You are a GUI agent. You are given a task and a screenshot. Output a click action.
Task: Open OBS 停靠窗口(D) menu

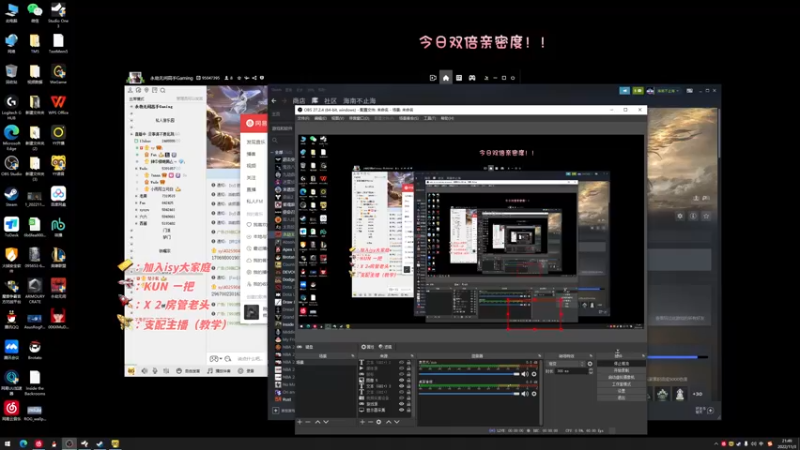coord(359,118)
